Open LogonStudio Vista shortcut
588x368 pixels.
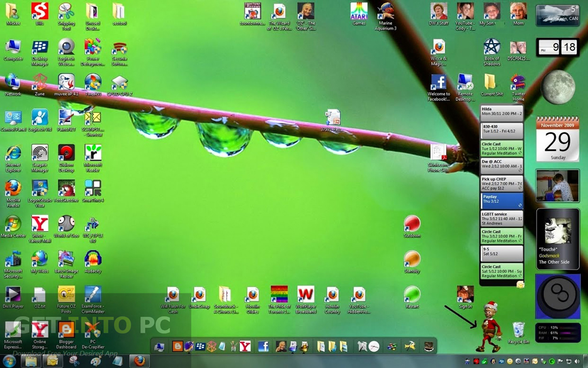click(40, 194)
